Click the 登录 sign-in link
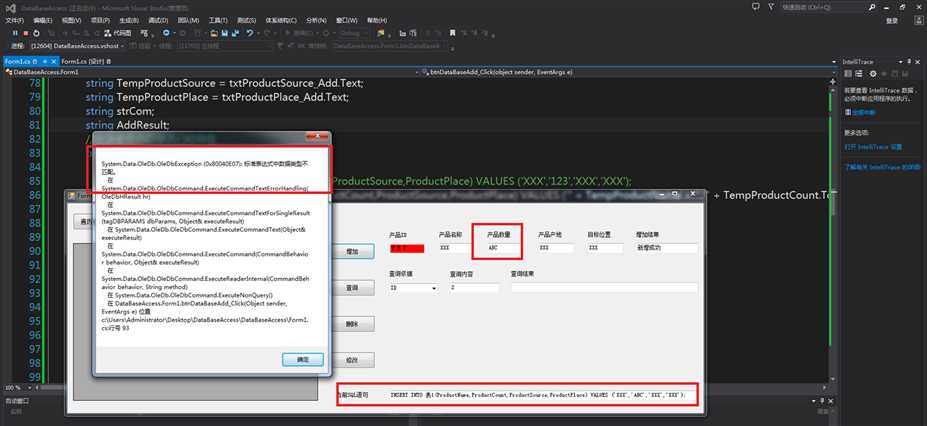 (x=892, y=20)
